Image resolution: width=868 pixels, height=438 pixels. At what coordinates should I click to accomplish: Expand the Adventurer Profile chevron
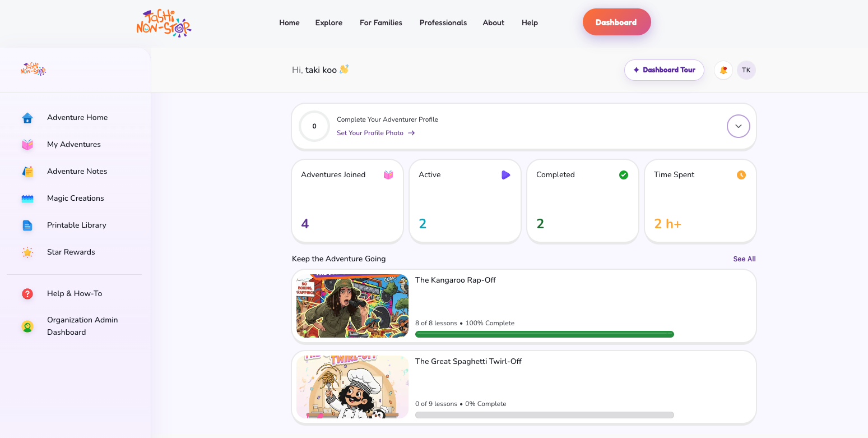point(739,126)
